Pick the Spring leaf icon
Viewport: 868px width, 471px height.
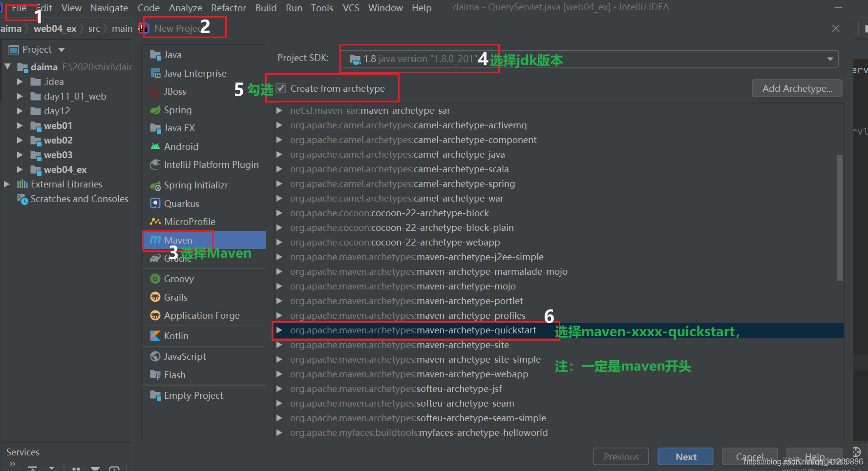pos(155,110)
